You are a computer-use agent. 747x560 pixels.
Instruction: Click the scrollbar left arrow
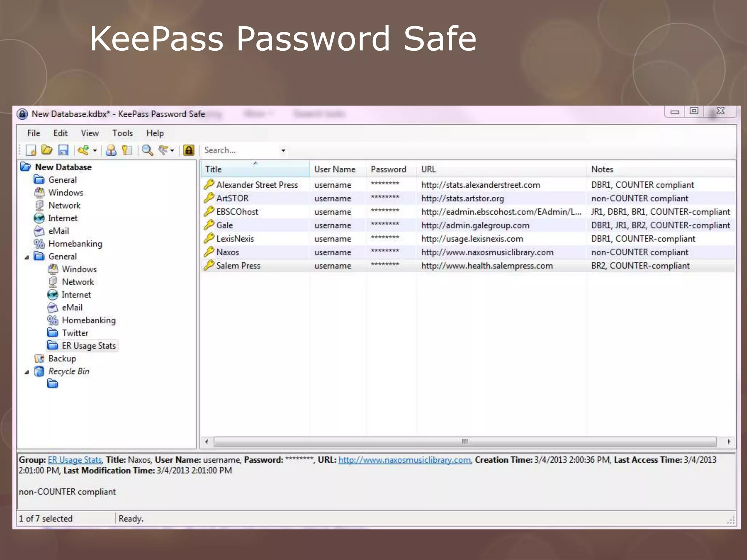[207, 442]
